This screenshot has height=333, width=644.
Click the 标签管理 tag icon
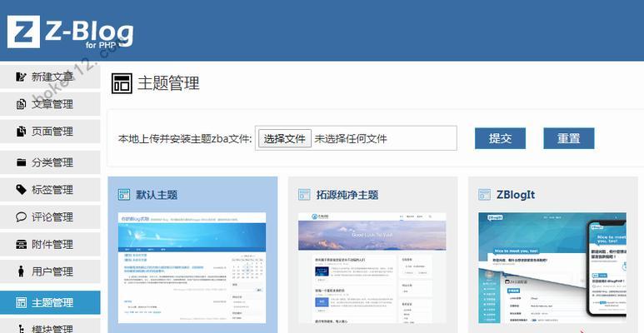tap(21, 189)
